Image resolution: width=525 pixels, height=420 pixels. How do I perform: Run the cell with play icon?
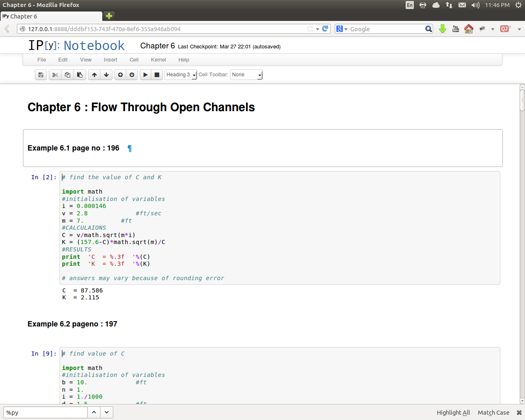point(145,75)
